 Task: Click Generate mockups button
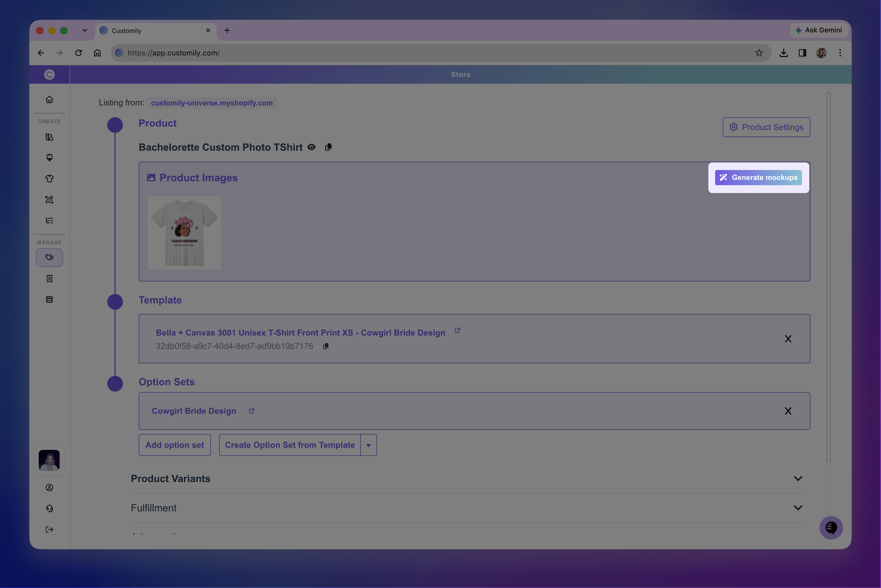click(x=758, y=177)
